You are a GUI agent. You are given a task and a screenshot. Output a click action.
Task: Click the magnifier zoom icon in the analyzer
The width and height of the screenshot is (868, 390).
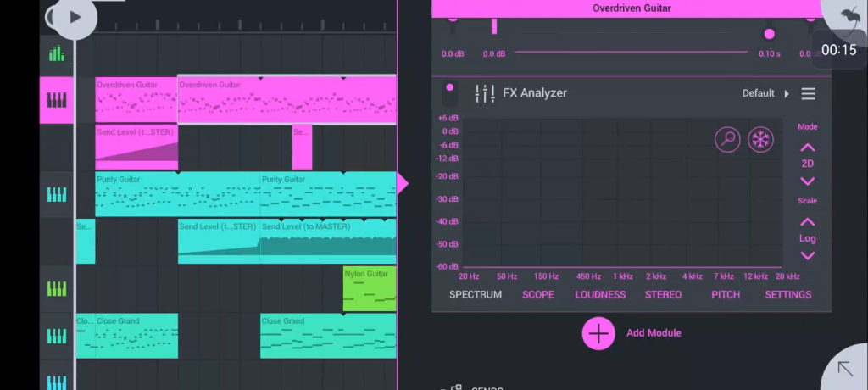(727, 140)
